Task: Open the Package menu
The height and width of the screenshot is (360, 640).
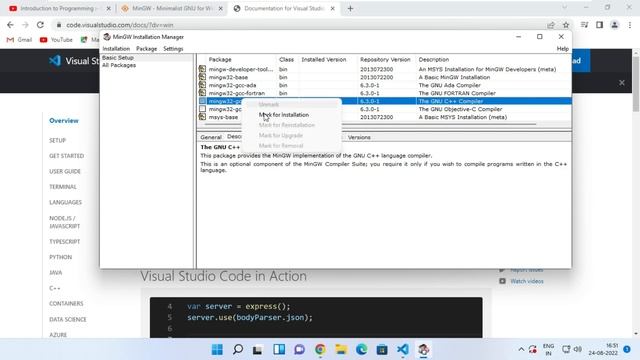Action: pyautogui.click(x=147, y=49)
